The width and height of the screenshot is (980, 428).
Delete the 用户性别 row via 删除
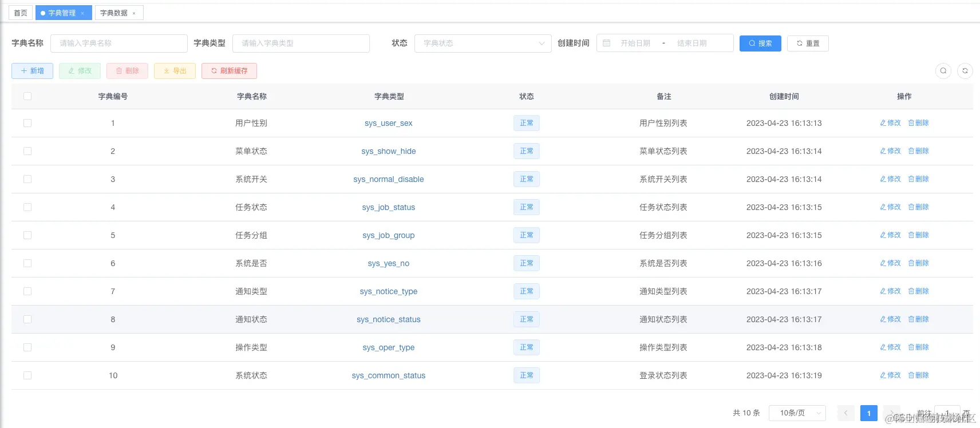919,123
